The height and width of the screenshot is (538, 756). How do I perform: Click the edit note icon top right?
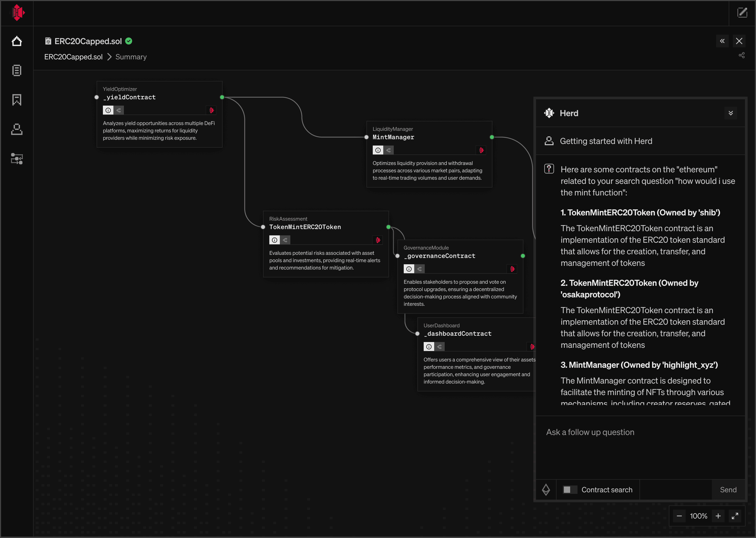pos(742,13)
